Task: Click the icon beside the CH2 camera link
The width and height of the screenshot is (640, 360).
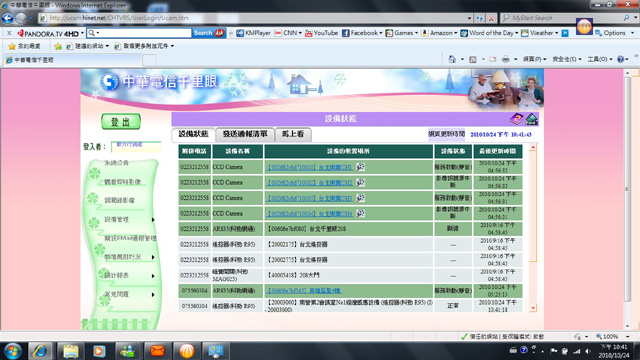Action: click(x=360, y=182)
